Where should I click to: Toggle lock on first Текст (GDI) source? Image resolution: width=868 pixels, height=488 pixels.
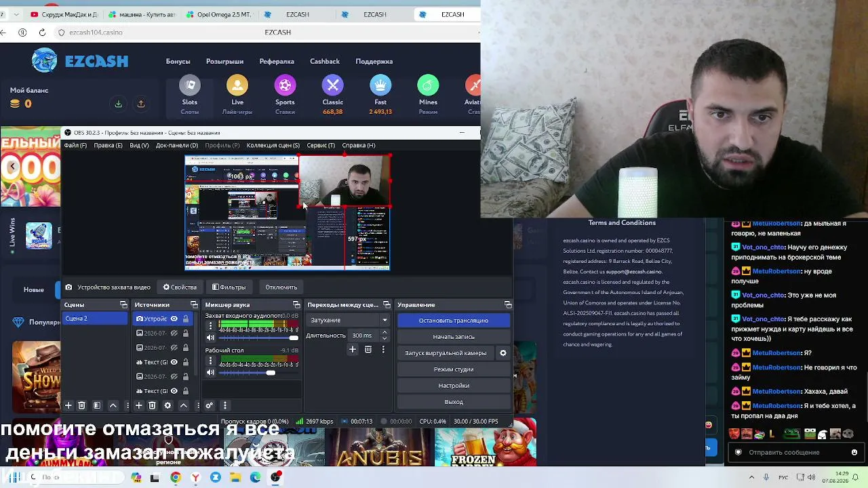[x=185, y=362]
